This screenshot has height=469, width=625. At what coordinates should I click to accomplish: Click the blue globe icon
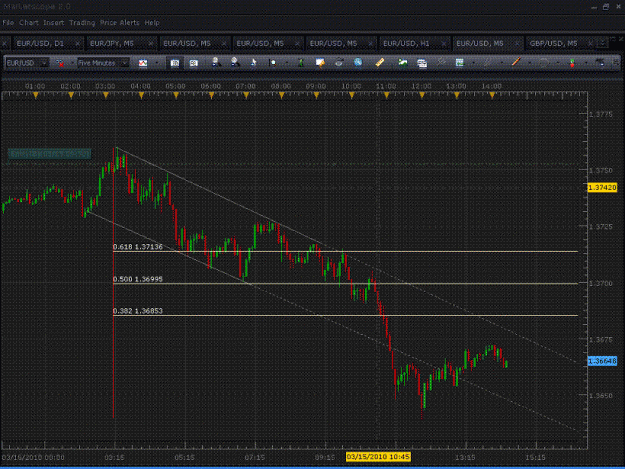tap(358, 62)
